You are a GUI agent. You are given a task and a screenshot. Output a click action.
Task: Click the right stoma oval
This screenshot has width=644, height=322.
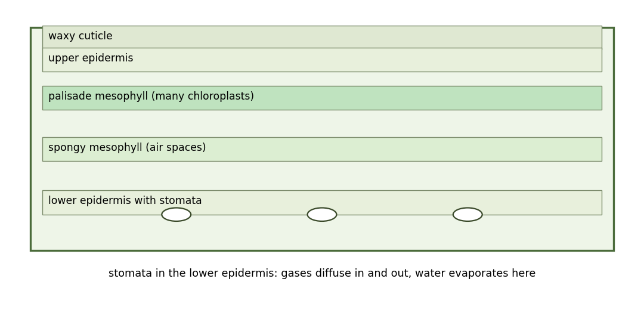(x=467, y=215)
